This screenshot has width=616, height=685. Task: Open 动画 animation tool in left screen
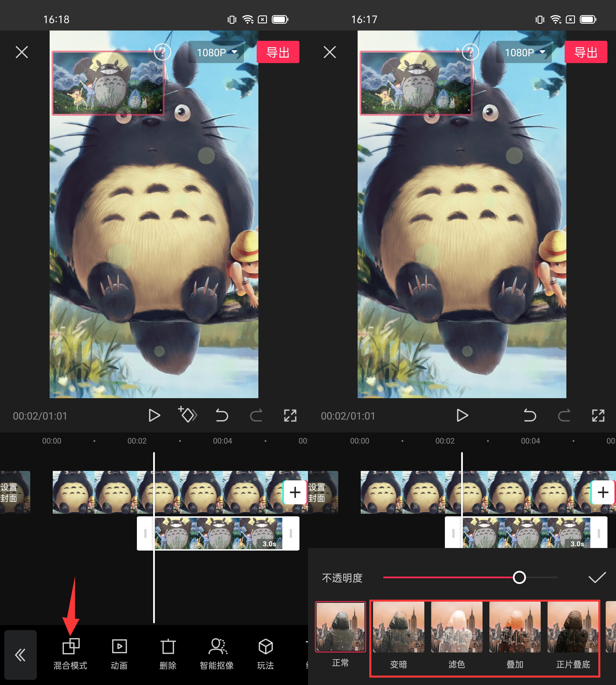pos(119,654)
